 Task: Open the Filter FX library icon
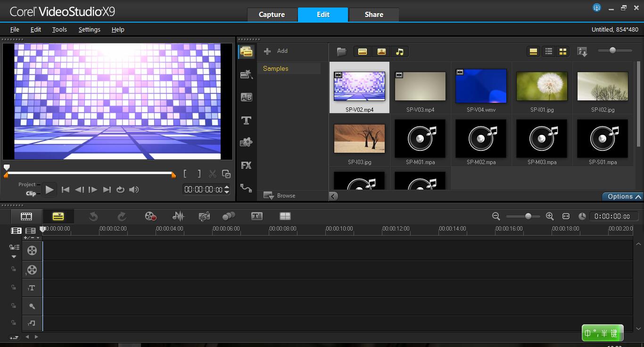point(246,165)
